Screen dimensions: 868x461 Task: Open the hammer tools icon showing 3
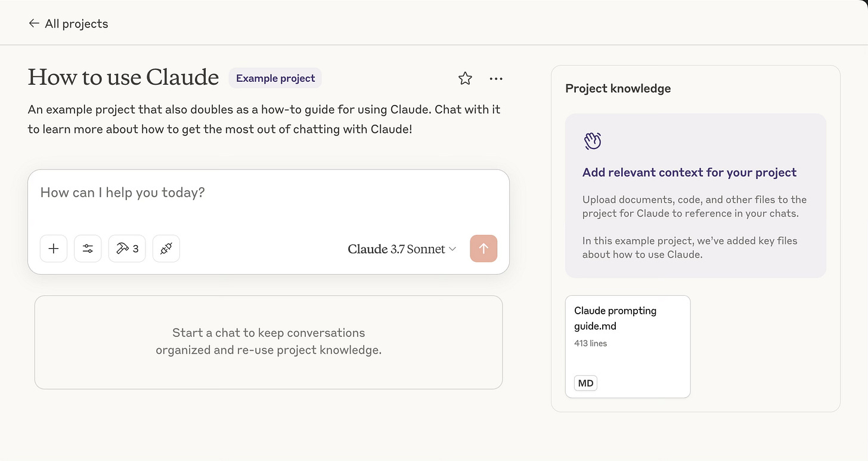point(127,249)
